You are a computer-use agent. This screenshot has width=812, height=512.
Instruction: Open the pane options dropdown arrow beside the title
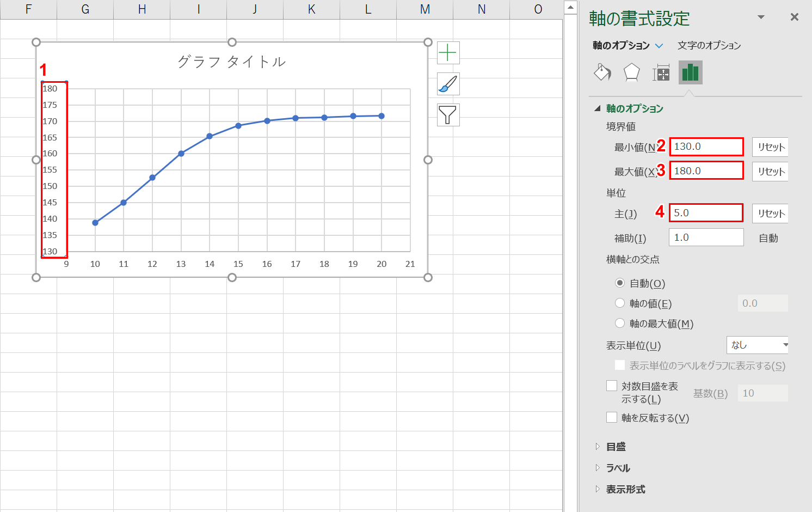pyautogui.click(x=761, y=17)
